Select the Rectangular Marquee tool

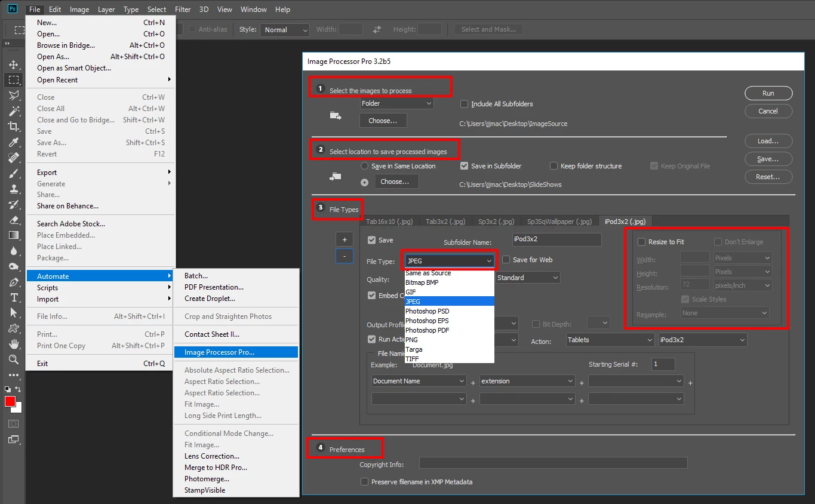[13, 80]
